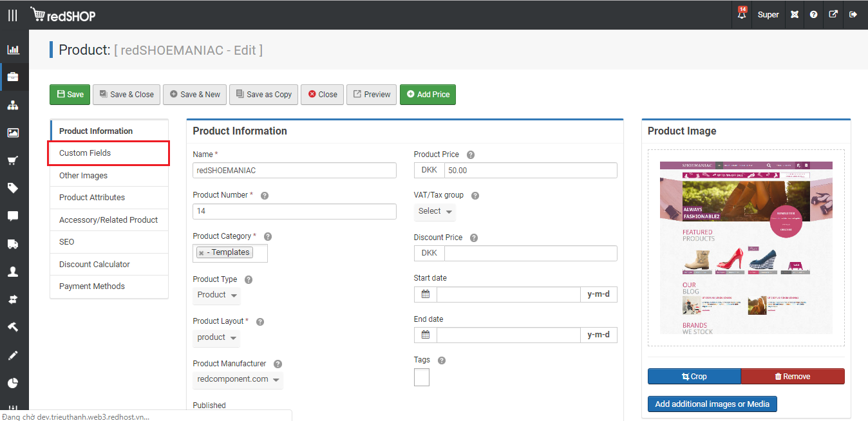Open the help question mark in the top bar
Image resolution: width=868 pixels, height=421 pixels.
pyautogui.click(x=814, y=14)
